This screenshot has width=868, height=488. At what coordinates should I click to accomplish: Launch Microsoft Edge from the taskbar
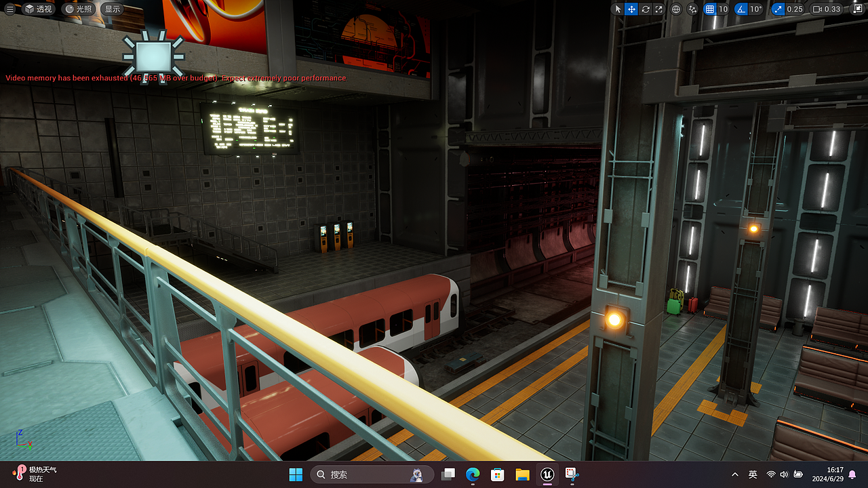(x=473, y=474)
